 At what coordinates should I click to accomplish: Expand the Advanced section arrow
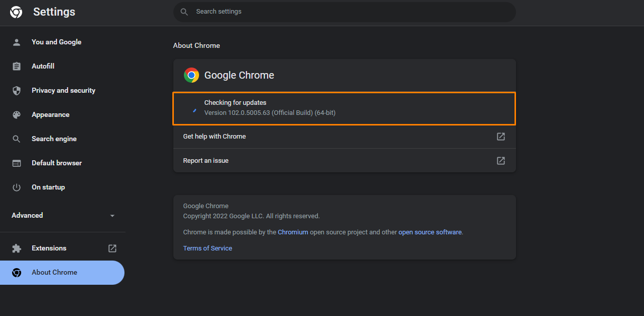pos(112,216)
